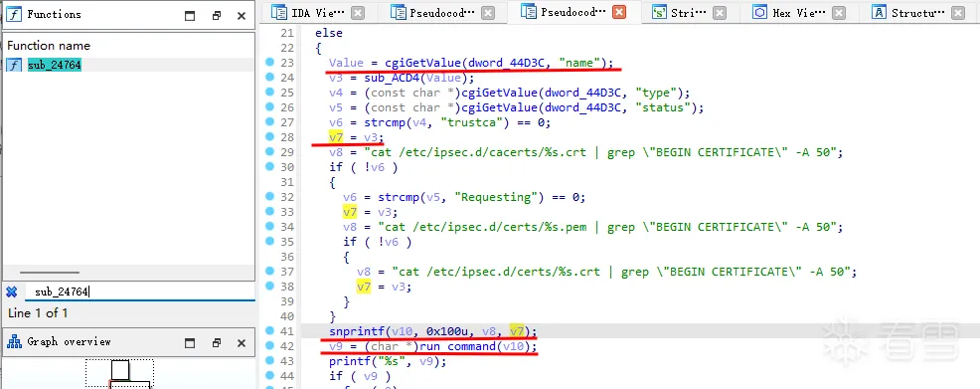
Task: Toggle breakpoint dot on line 43
Action: (x=269, y=360)
